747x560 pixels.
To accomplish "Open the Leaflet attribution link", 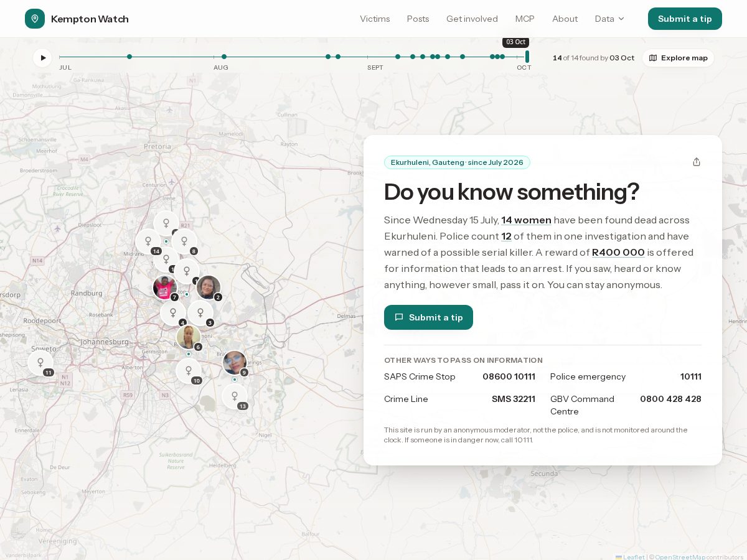I will tap(630, 557).
